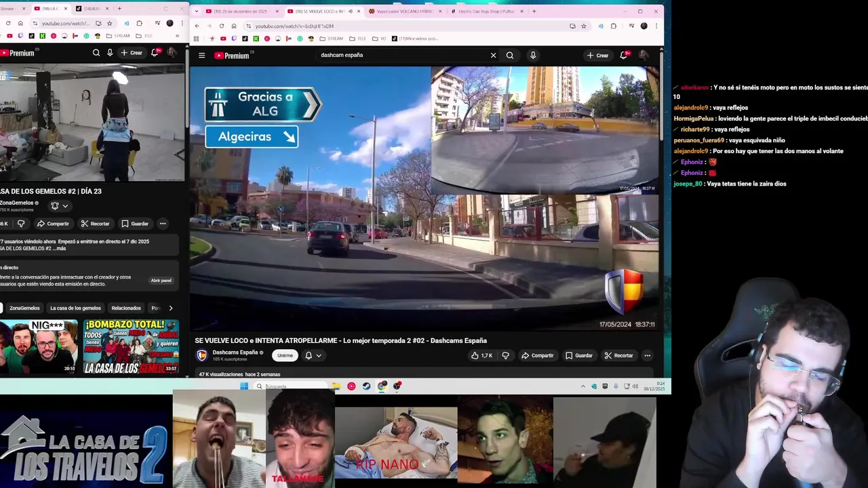
Task: Open Twitch bookmark in right browser bookmarks bar
Action: [x=234, y=39]
